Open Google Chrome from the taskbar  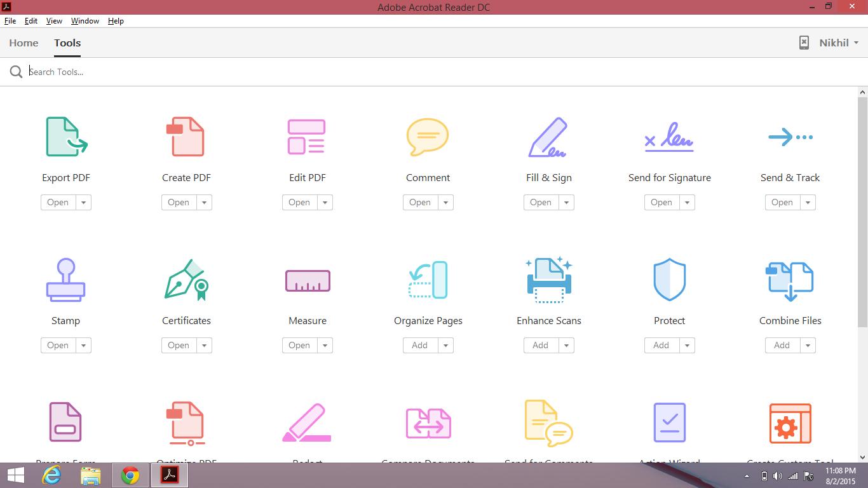130,475
